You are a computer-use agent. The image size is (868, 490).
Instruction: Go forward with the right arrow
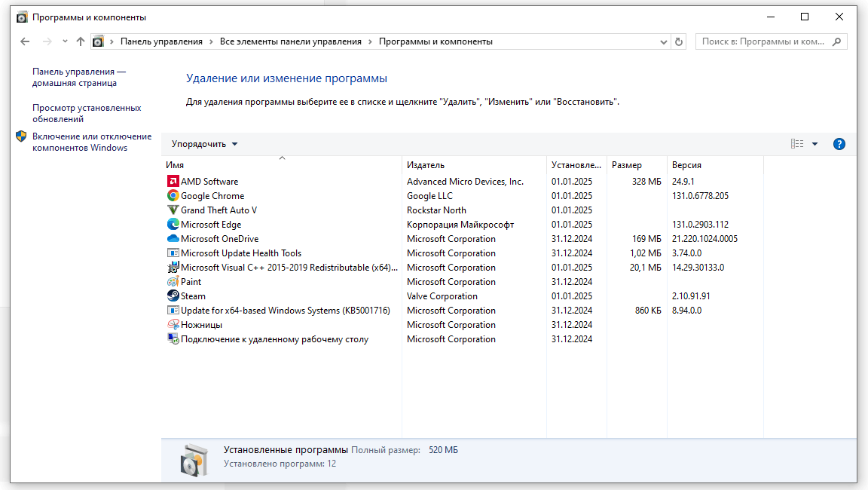(47, 41)
